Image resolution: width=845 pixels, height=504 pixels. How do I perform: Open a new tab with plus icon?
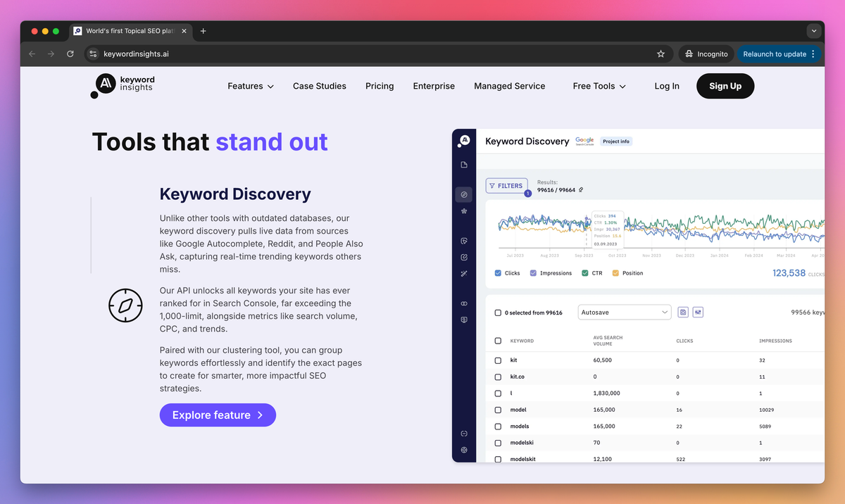[x=204, y=31]
